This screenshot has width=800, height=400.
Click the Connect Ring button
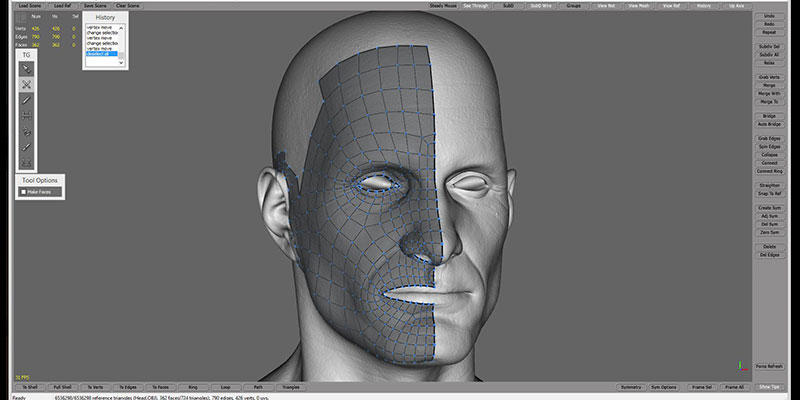tap(769, 171)
